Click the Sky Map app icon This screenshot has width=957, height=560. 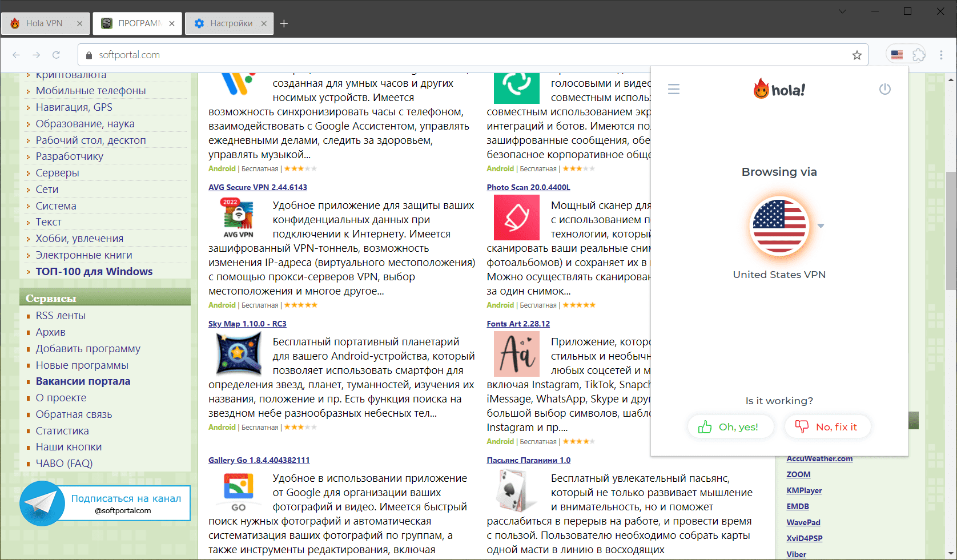click(x=239, y=354)
